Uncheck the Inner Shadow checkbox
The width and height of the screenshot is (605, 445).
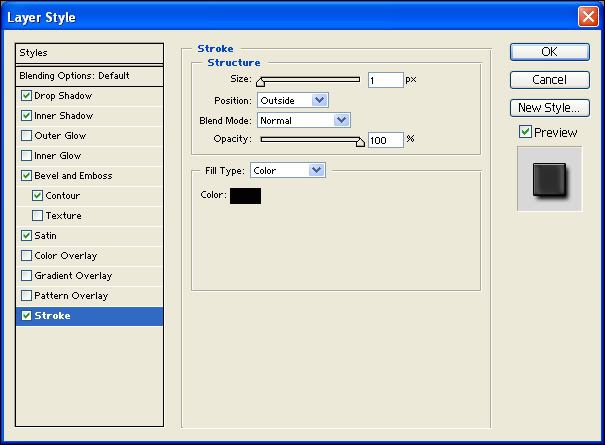point(26,115)
